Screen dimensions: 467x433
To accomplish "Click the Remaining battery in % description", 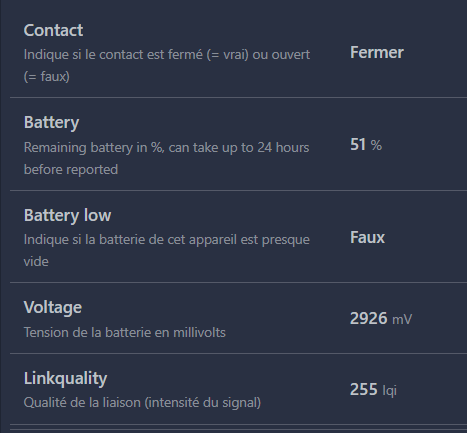I will click(x=166, y=158).
